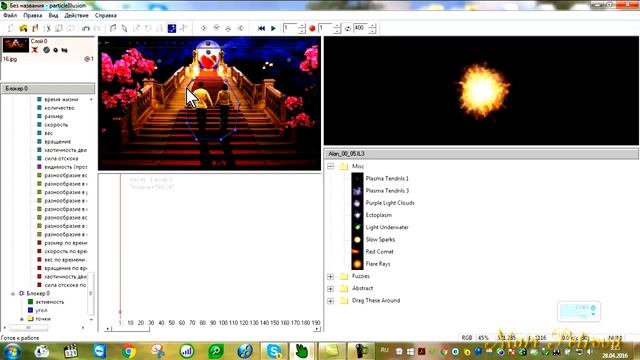Select the 'вращение' property
This screenshot has width=640, height=360.
[58, 142]
